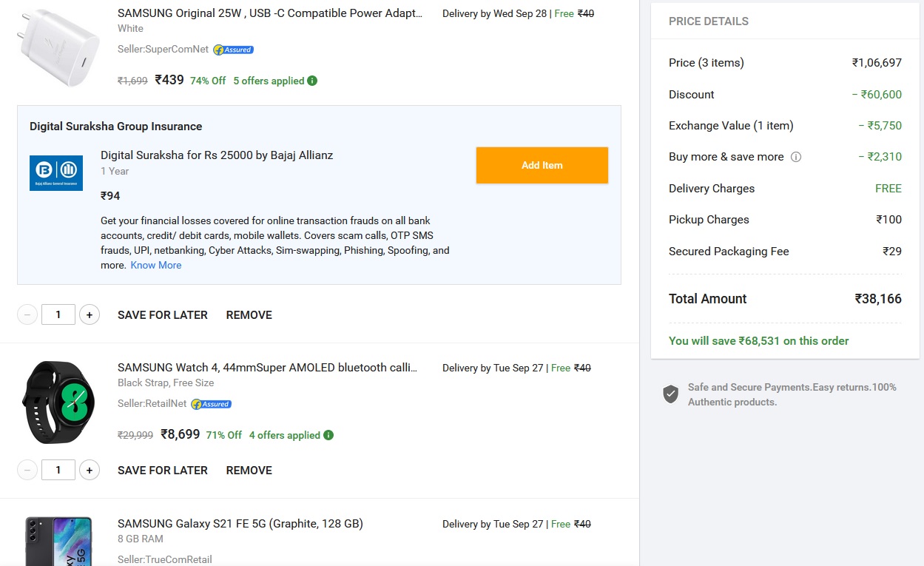The image size is (924, 566).
Task: Open the Galaxy S21 FE phone image
Action: [58, 542]
